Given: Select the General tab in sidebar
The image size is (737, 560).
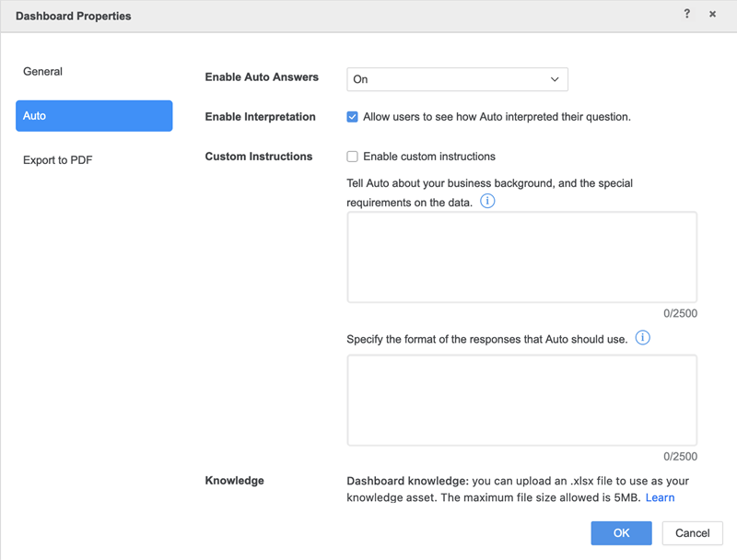Looking at the screenshot, I should click(43, 72).
